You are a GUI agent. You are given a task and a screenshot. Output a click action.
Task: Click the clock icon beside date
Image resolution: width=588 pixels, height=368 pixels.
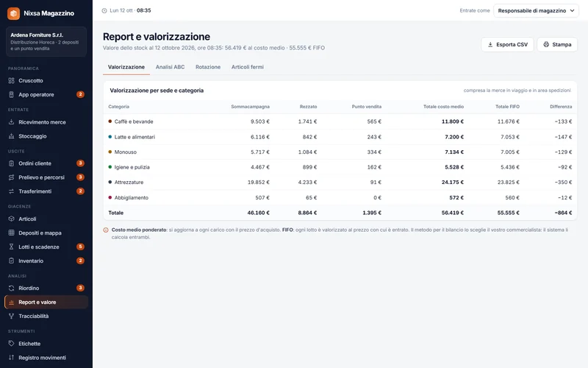click(104, 10)
